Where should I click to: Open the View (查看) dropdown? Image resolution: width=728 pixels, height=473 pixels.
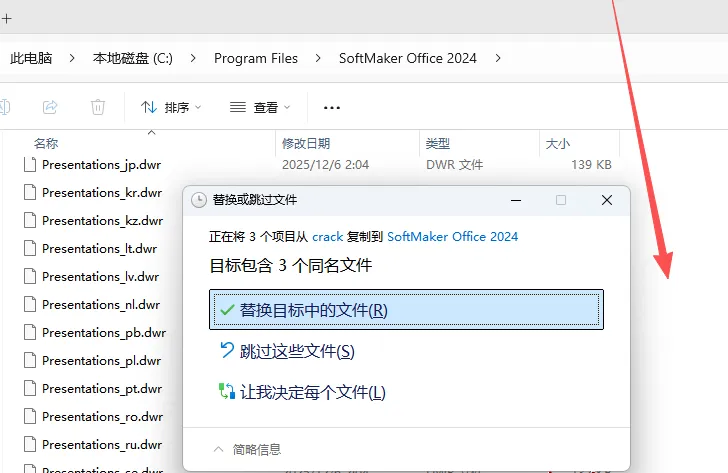[260, 108]
